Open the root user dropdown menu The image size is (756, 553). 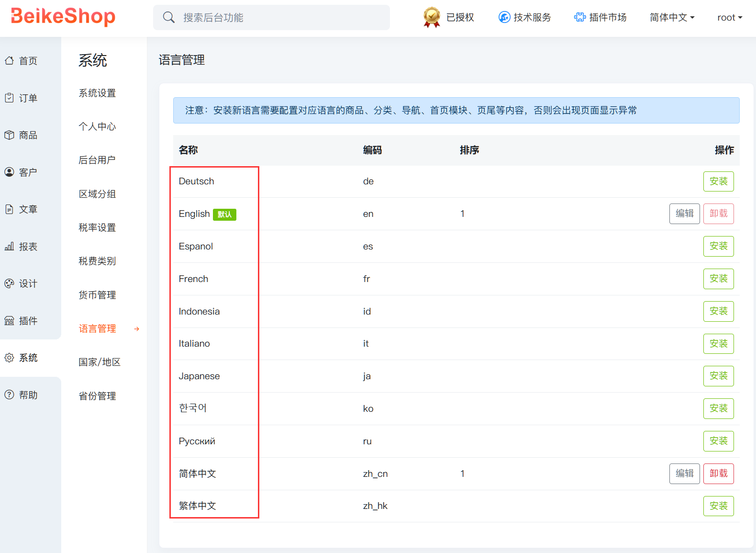point(729,18)
